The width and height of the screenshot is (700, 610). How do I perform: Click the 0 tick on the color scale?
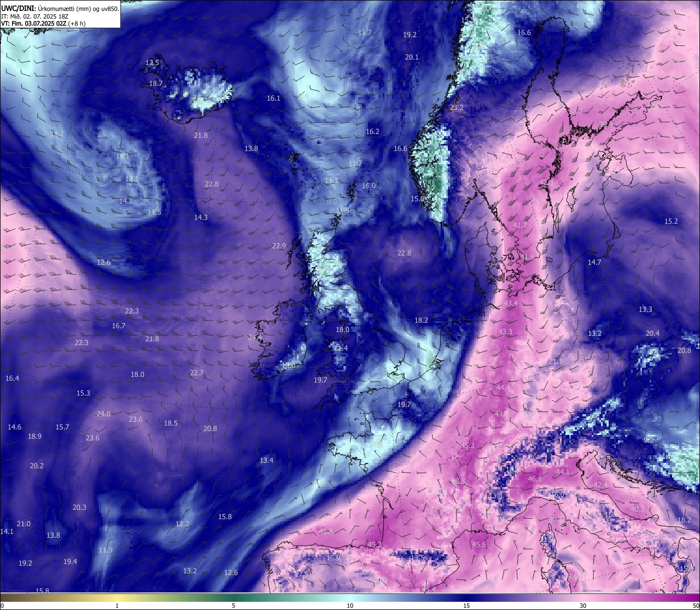2,605
